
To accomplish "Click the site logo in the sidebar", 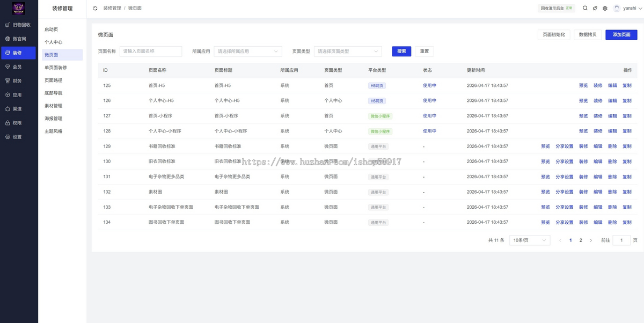I will coord(19,9).
